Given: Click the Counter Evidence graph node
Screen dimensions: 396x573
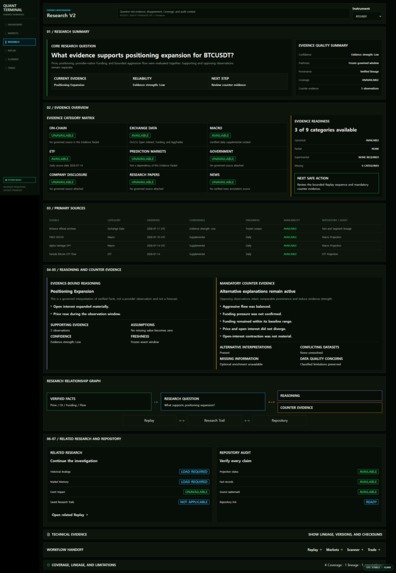Looking at the screenshot, I should [x=330, y=407].
